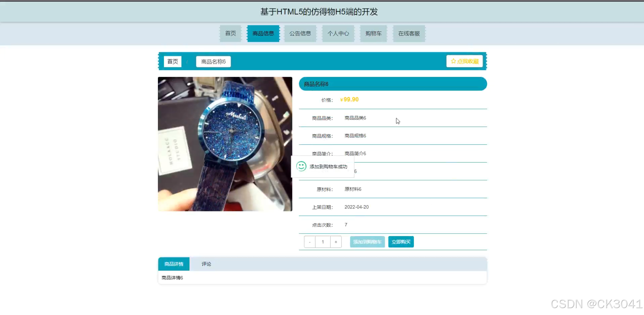Click the quantity input showing 1

[x=322, y=242]
